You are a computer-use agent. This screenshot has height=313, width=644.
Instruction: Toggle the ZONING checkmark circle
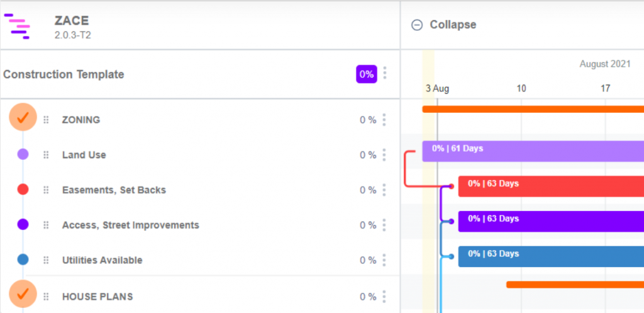point(23,117)
